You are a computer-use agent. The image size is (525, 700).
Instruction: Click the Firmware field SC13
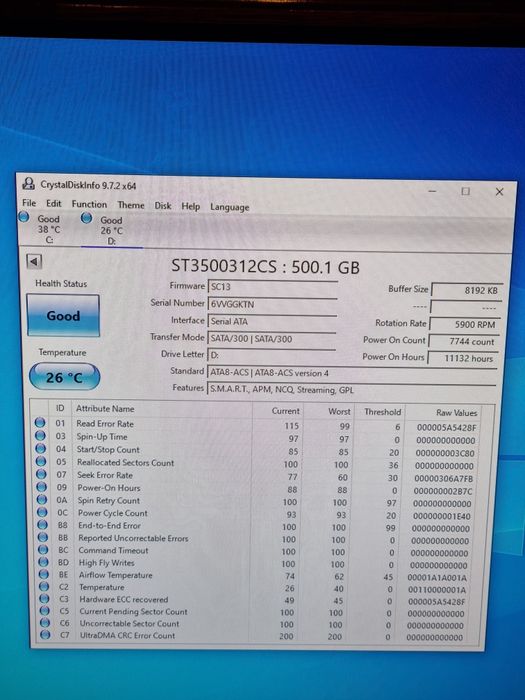pos(272,287)
